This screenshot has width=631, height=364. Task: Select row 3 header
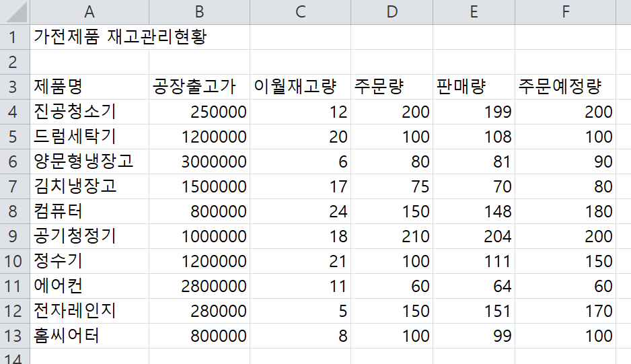pos(15,87)
